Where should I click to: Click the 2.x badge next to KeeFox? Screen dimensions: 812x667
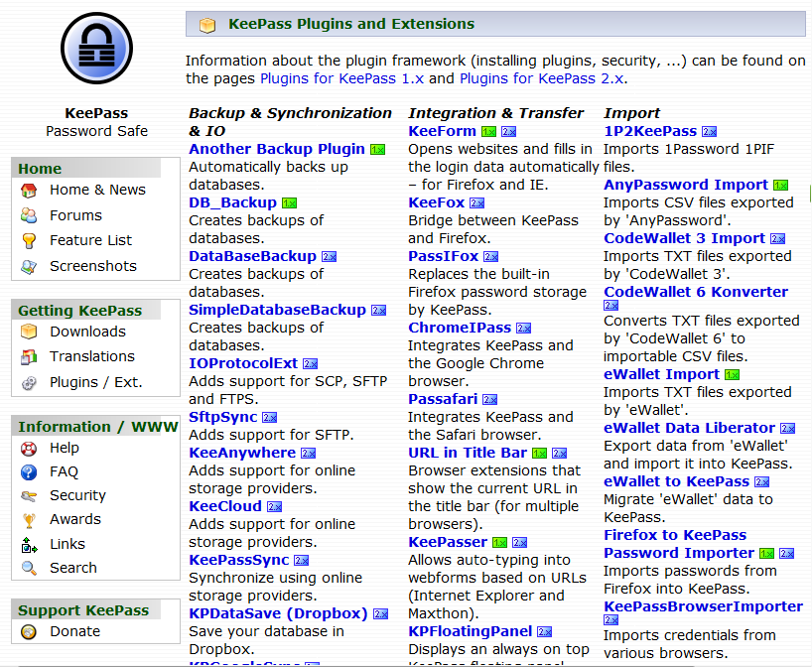tap(476, 203)
